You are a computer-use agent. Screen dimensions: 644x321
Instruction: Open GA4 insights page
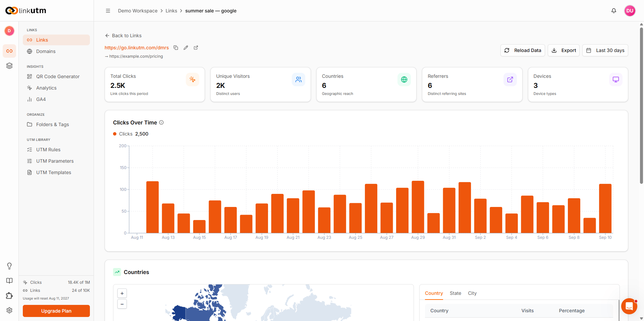tap(56, 99)
